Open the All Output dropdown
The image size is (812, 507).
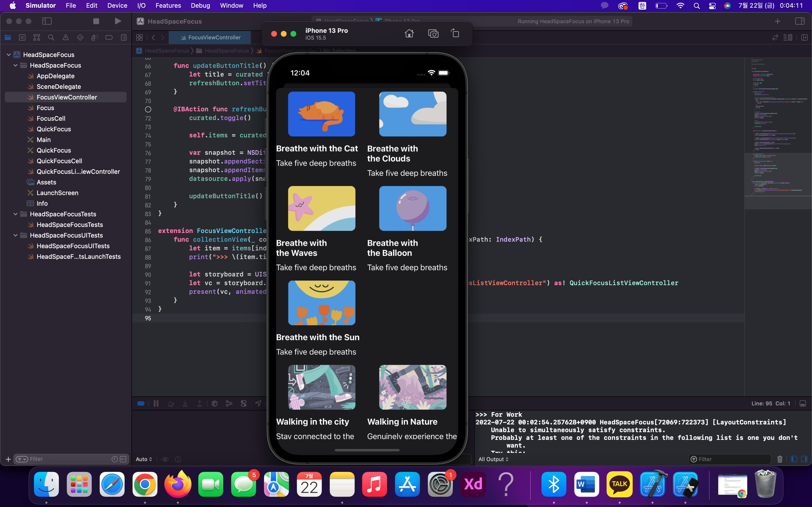coord(493,459)
